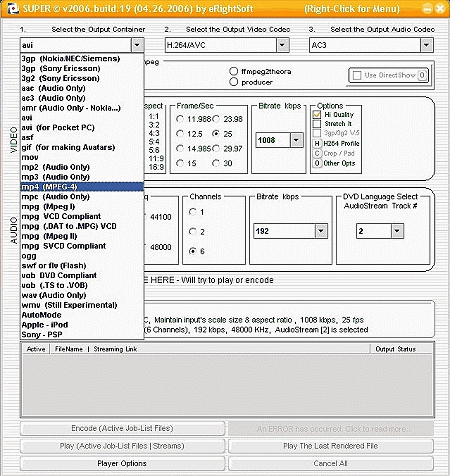Screen dimensions: 450x476
Task: Open Player Options
Action: point(122,464)
